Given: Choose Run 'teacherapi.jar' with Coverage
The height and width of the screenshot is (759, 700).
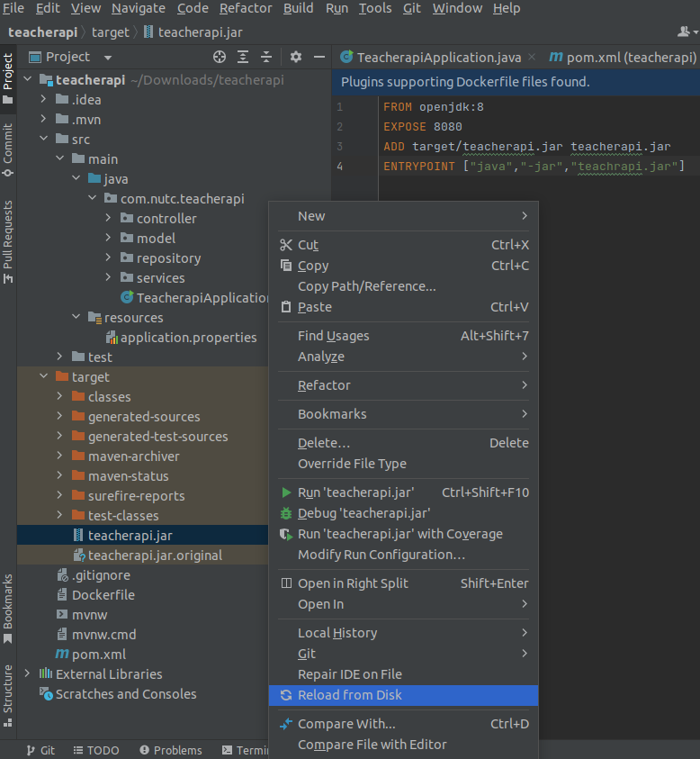Looking at the screenshot, I should coord(403,534).
